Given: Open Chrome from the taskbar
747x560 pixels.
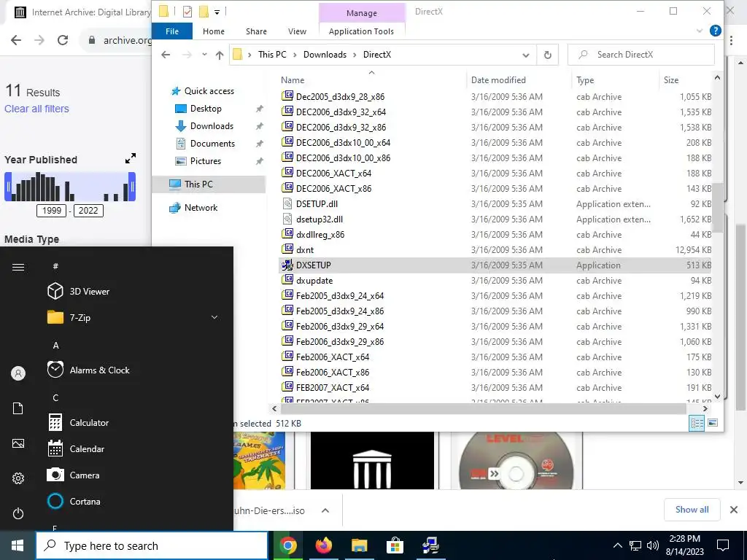Looking at the screenshot, I should [288, 545].
